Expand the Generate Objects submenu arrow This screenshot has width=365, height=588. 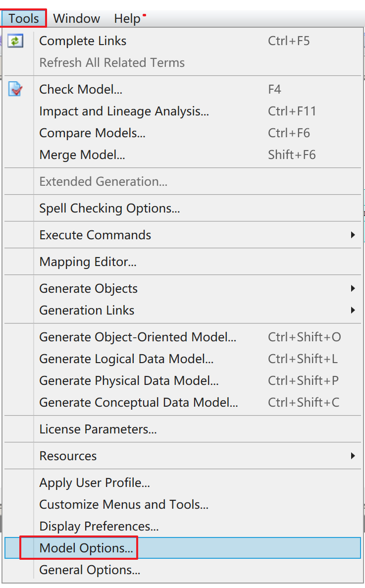(353, 288)
